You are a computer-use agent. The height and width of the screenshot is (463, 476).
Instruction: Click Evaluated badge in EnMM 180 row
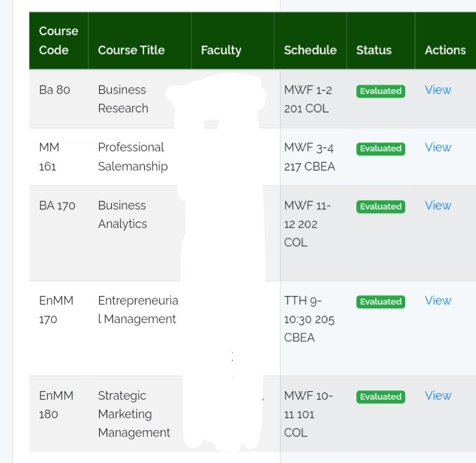click(x=381, y=396)
